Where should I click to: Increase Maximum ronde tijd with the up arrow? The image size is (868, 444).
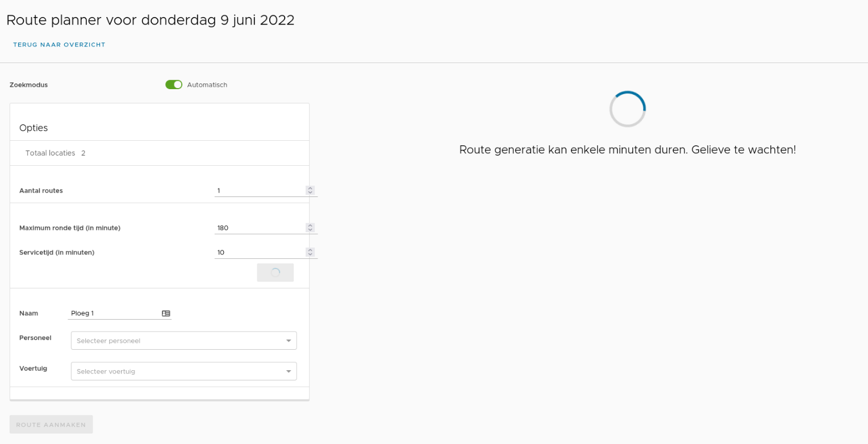tap(310, 225)
